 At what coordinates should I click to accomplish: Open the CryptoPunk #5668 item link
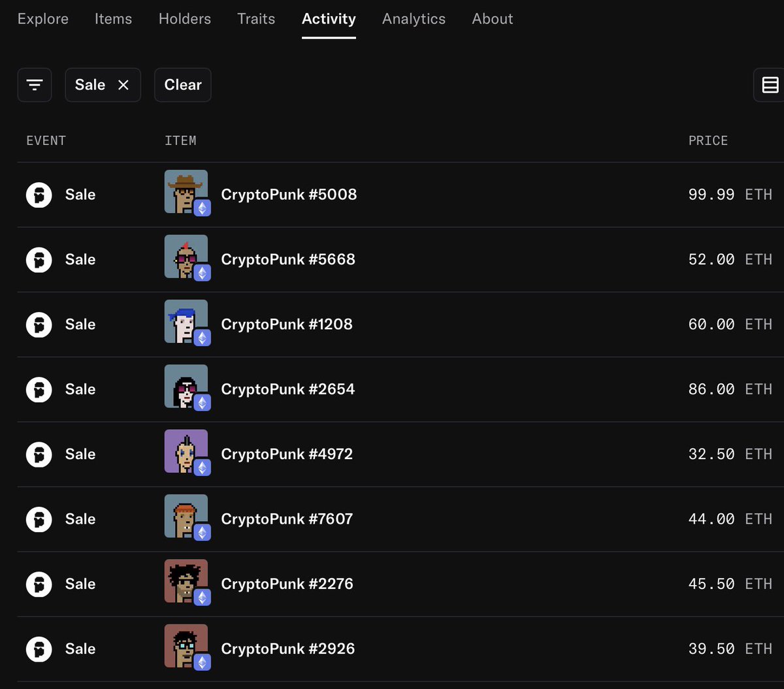pos(288,259)
